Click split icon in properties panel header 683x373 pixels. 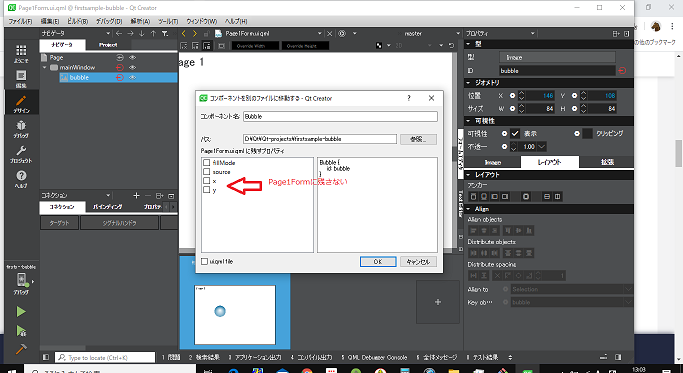click(x=615, y=34)
